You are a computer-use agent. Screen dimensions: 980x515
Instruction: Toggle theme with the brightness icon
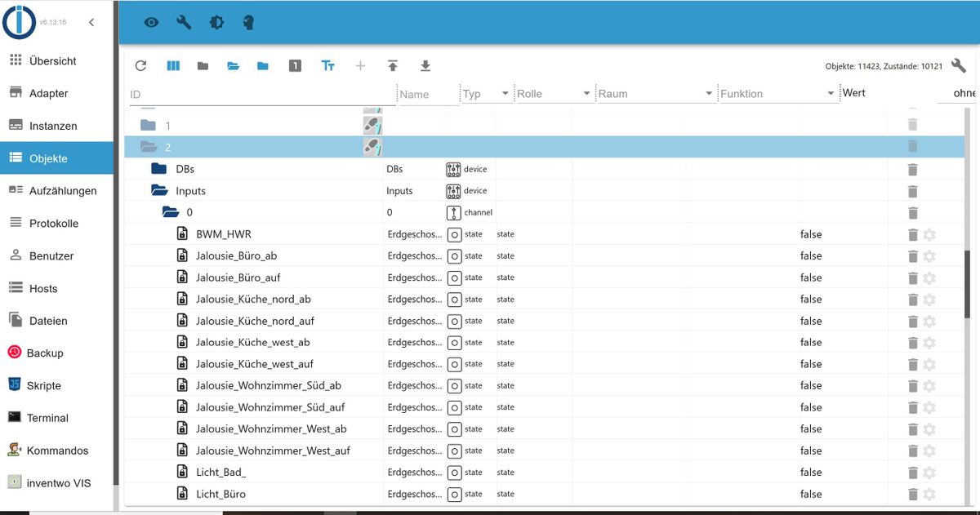(x=216, y=23)
